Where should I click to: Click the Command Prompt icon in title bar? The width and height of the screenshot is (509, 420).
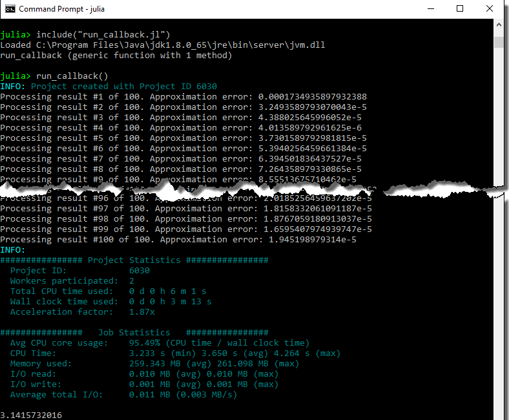pyautogui.click(x=10, y=9)
